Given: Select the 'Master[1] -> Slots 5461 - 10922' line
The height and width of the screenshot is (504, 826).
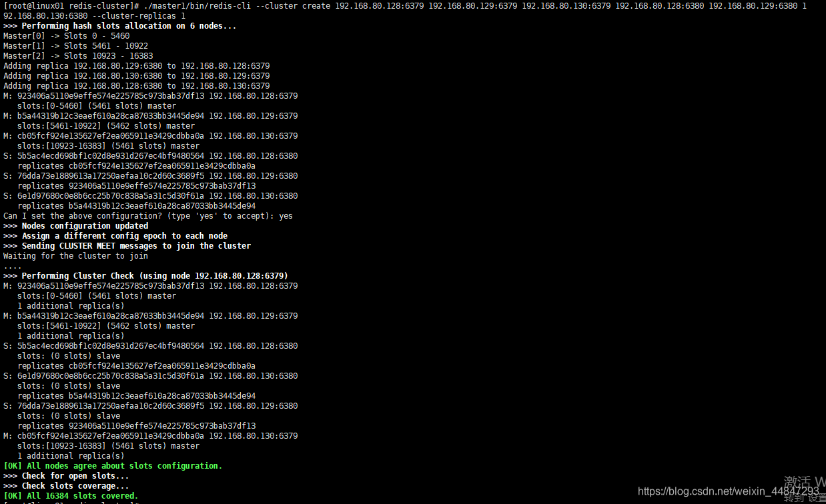Looking at the screenshot, I should coord(76,45).
